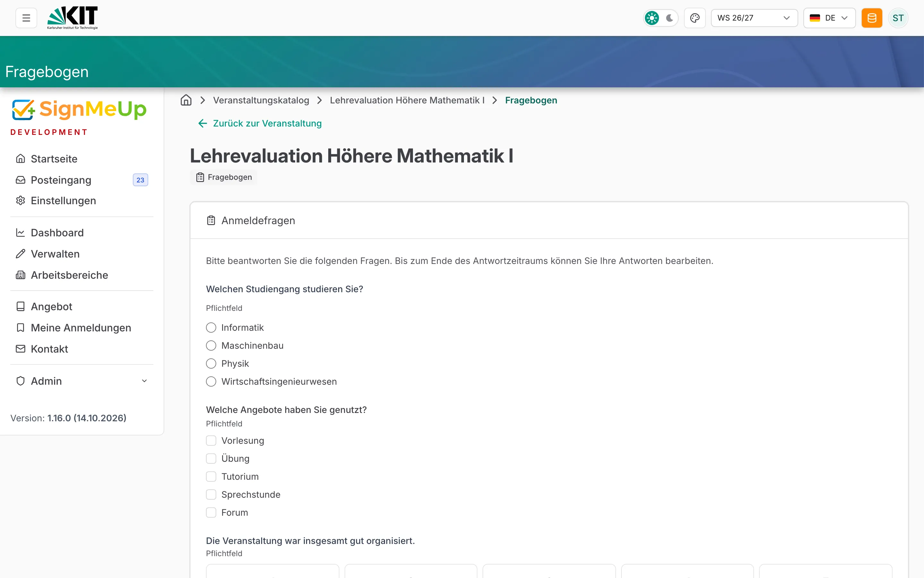The image size is (924, 578).
Task: Click the KIT logo
Action: tap(72, 18)
